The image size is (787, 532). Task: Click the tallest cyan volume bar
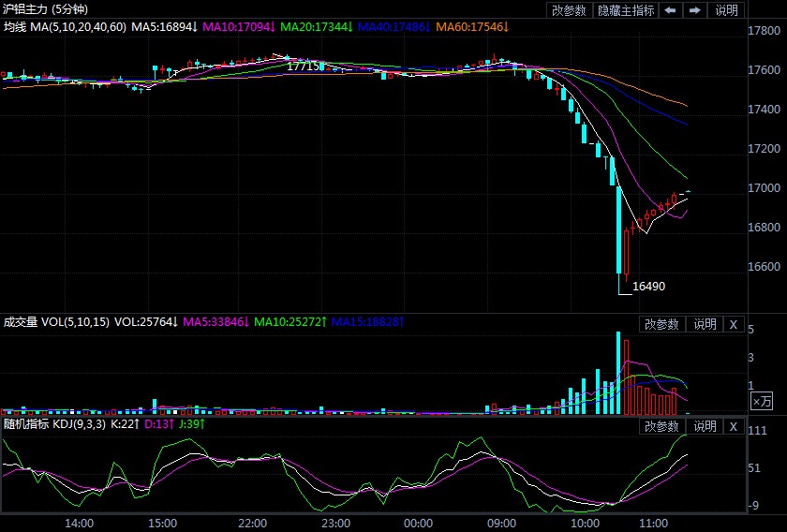pos(618,373)
